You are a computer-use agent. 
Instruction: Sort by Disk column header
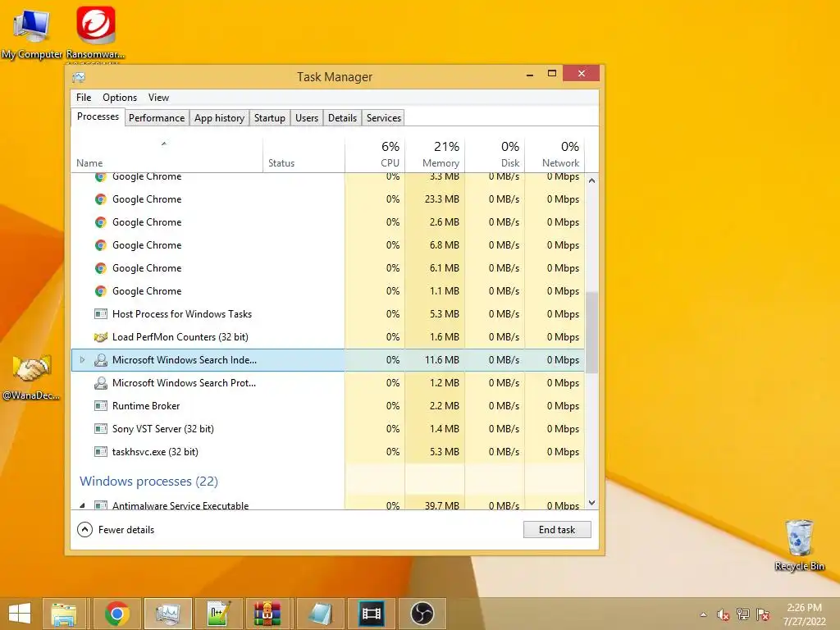click(x=495, y=154)
